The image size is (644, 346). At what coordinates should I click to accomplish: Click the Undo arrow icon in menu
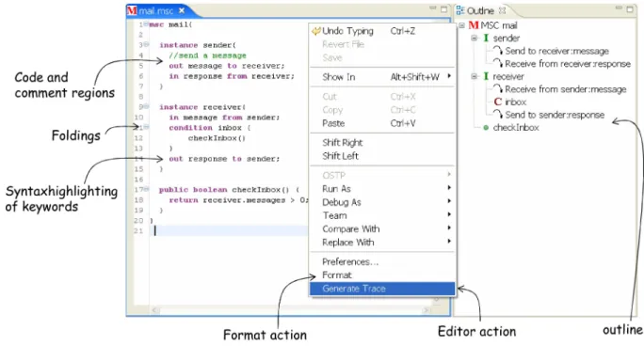[316, 31]
